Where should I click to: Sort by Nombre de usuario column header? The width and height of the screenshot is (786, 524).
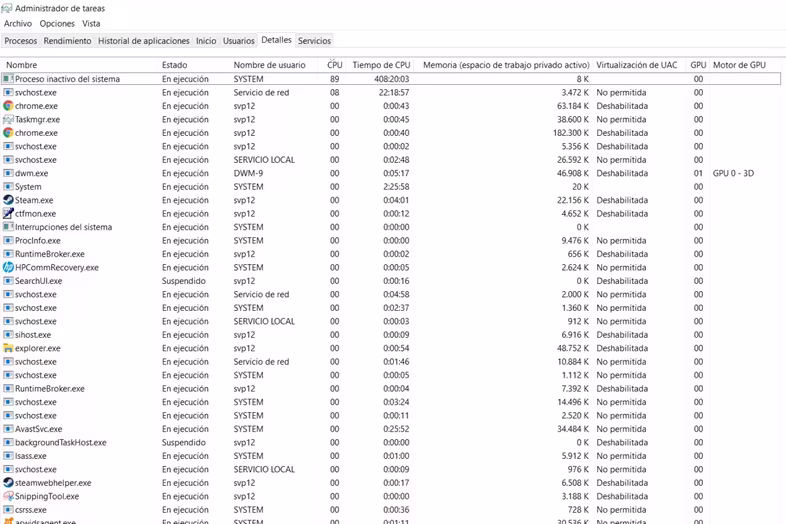tap(269, 65)
